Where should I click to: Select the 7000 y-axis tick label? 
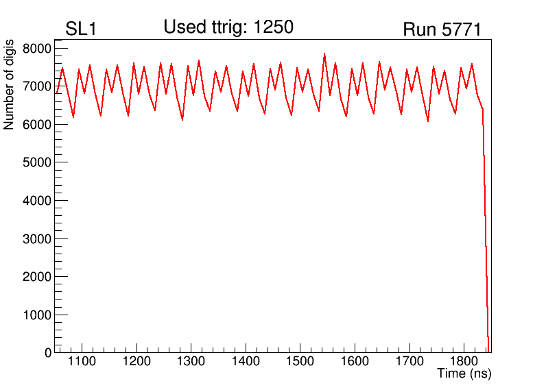pyautogui.click(x=37, y=86)
